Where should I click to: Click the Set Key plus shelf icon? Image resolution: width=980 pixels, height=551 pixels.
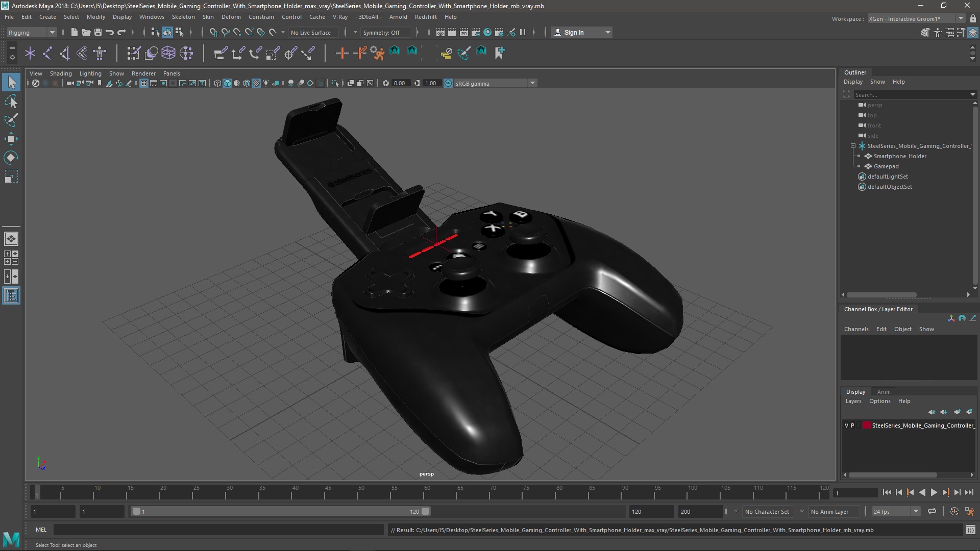[342, 53]
